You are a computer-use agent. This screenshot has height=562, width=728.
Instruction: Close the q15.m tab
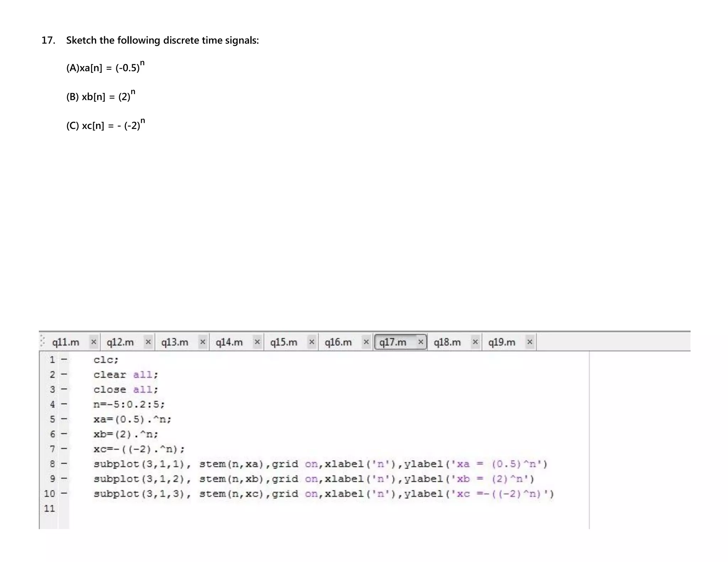(x=312, y=342)
